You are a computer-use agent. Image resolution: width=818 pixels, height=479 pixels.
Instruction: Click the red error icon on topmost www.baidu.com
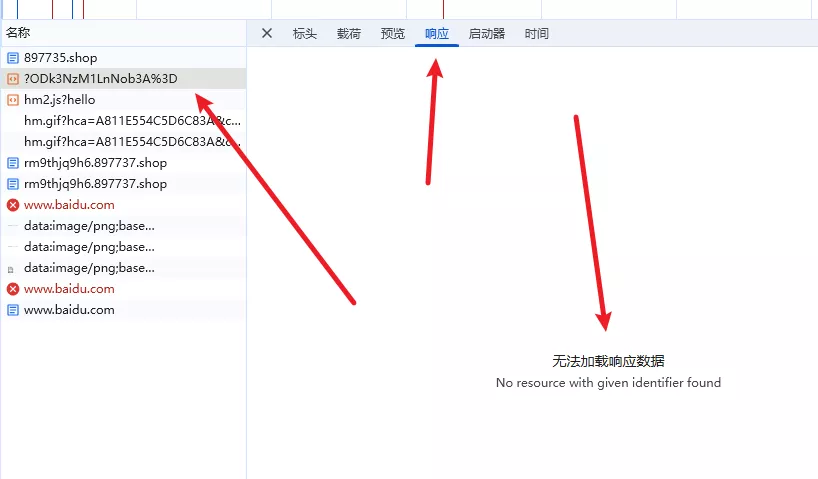(13, 205)
